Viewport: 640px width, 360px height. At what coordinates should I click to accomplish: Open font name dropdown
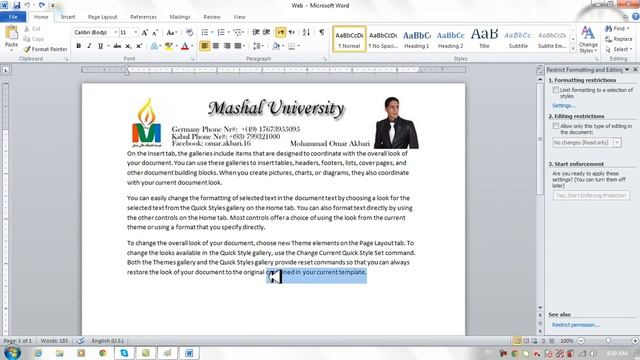(x=116, y=32)
